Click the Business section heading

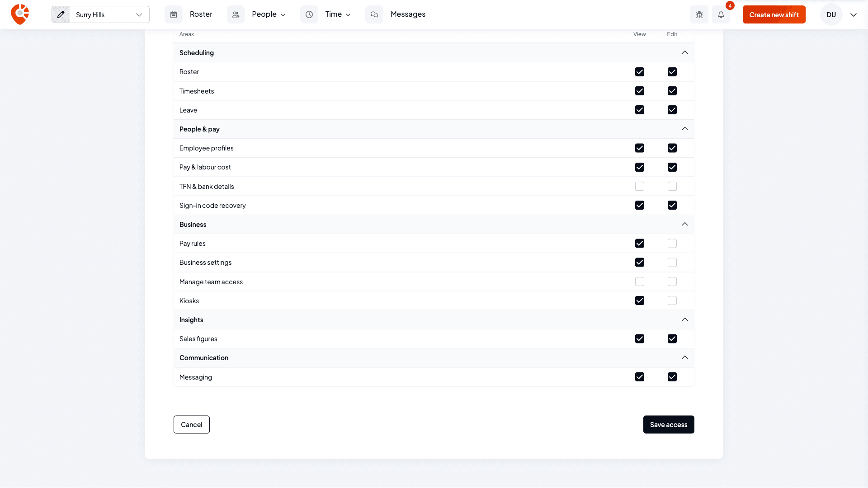point(193,224)
